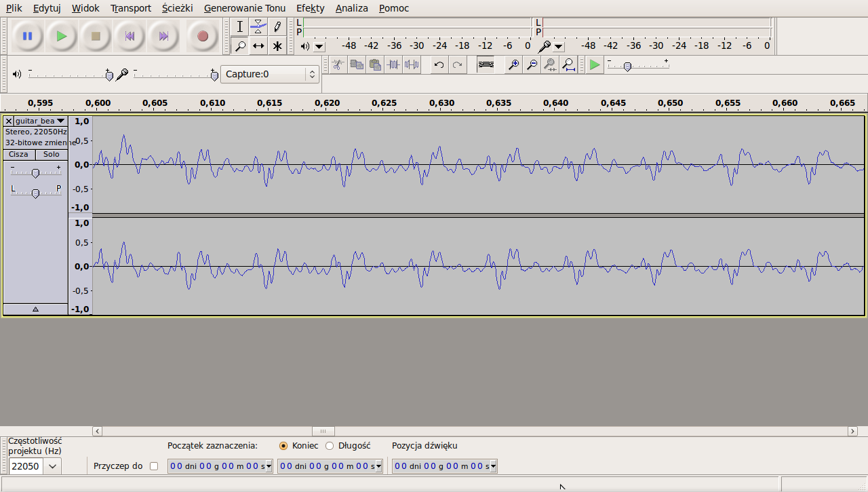
Task: Click the Silence audio icon
Action: click(x=412, y=65)
